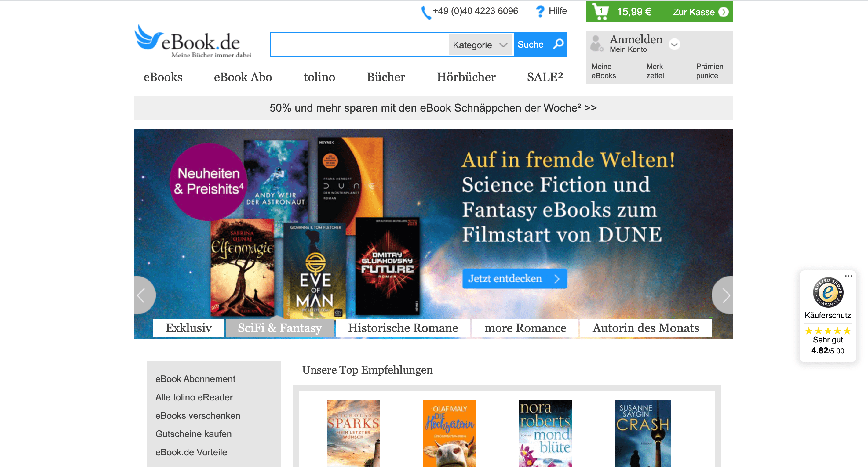Open eBook Abonnement sidebar link

195,379
